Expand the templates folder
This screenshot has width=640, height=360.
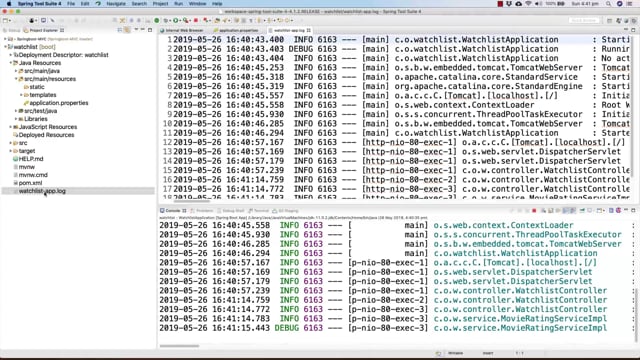pos(21,95)
